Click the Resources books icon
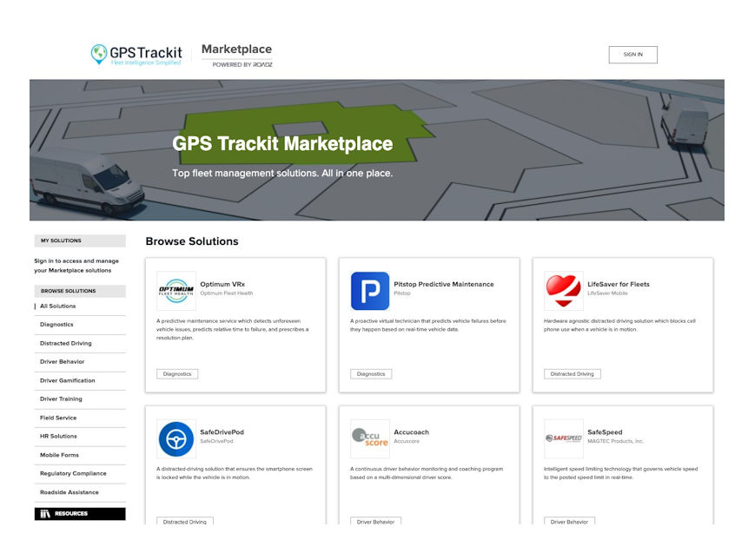This screenshot has height=560, width=748. click(45, 514)
